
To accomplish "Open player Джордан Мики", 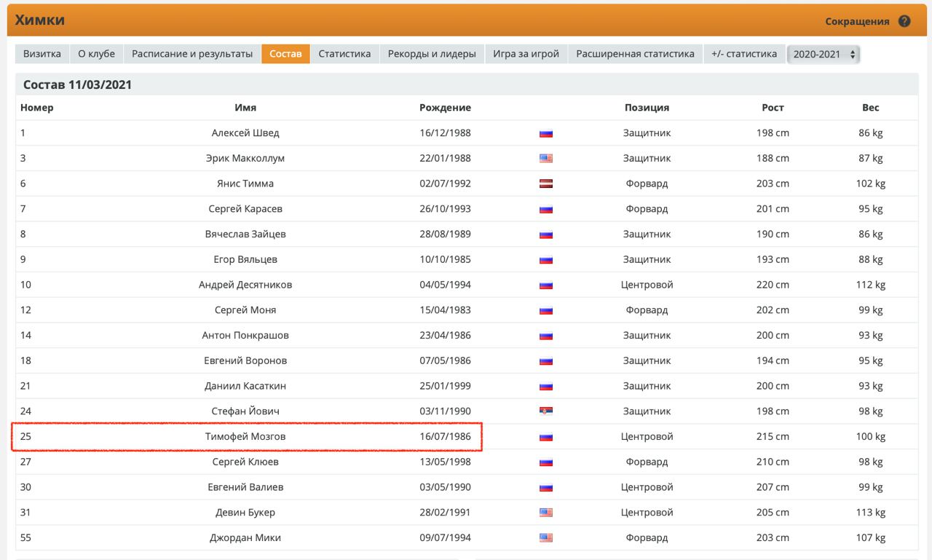I will [245, 537].
